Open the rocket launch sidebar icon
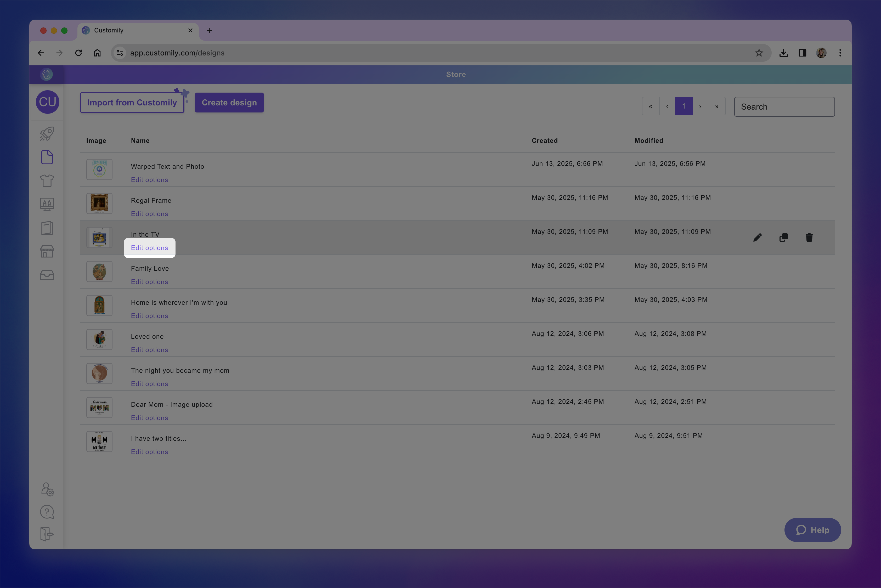 (47, 133)
